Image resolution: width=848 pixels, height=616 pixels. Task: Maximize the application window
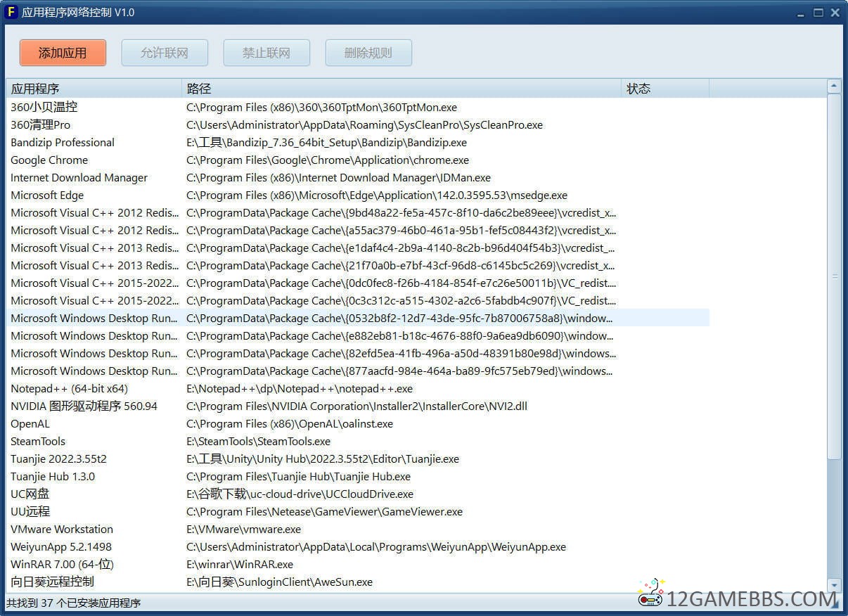818,13
